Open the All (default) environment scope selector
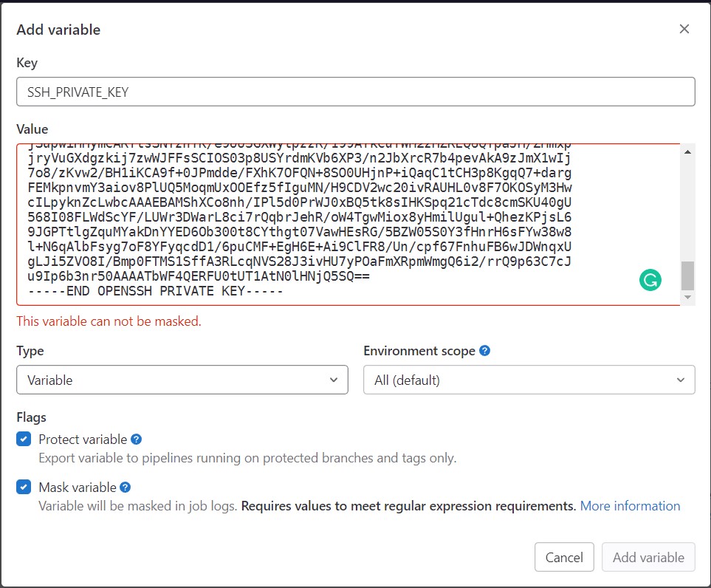This screenshot has width=711, height=588. (529, 380)
